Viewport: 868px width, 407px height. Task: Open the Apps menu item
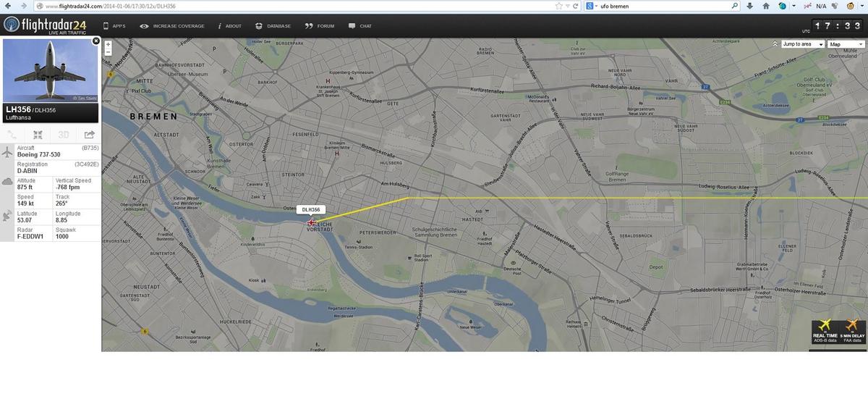click(x=114, y=26)
